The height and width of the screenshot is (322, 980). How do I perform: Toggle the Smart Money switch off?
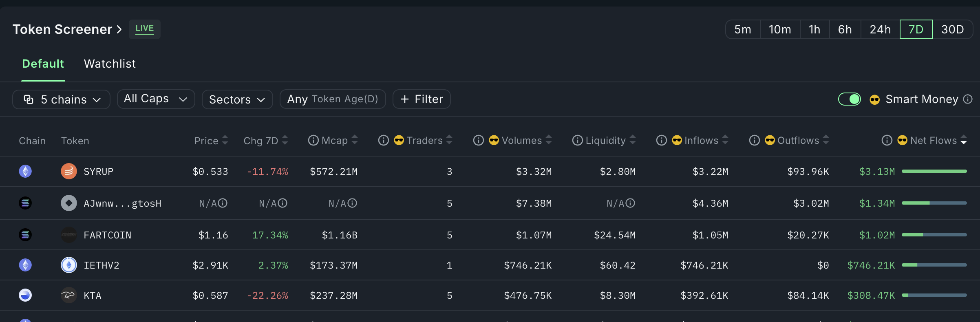pyautogui.click(x=850, y=99)
